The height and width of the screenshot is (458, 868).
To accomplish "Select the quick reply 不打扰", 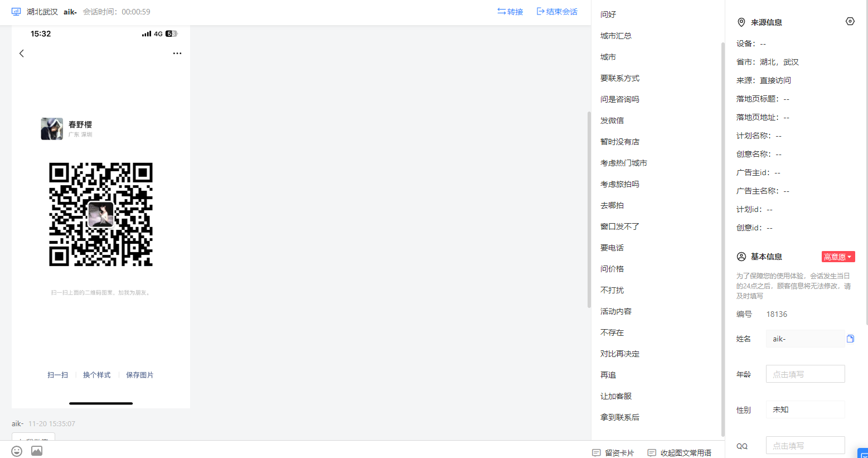I will tap(612, 290).
